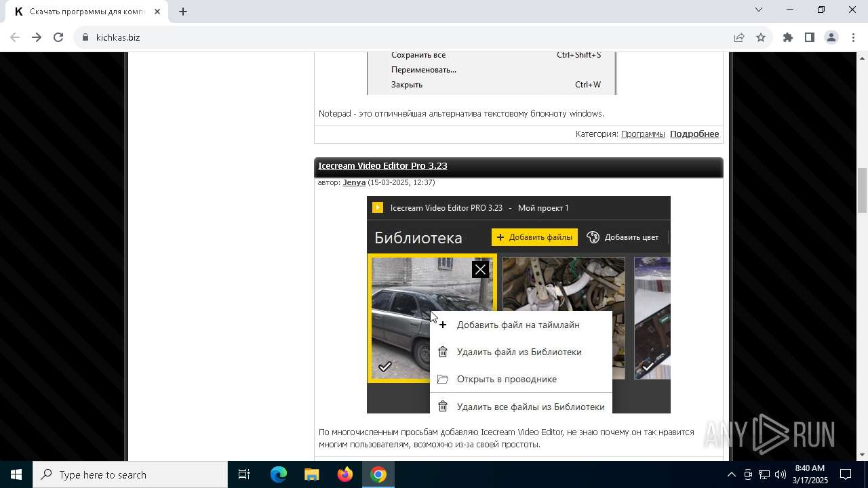Open the site information lock icon

(85, 37)
